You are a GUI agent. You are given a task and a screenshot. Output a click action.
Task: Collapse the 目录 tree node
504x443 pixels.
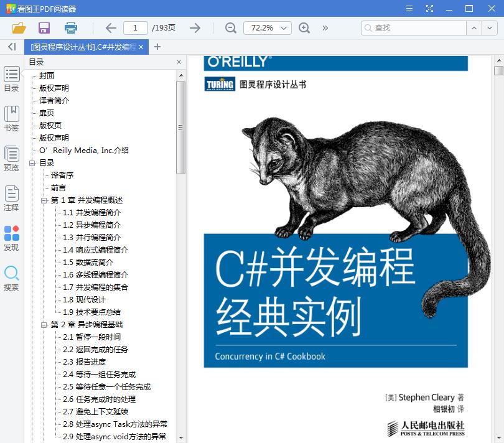click(32, 163)
